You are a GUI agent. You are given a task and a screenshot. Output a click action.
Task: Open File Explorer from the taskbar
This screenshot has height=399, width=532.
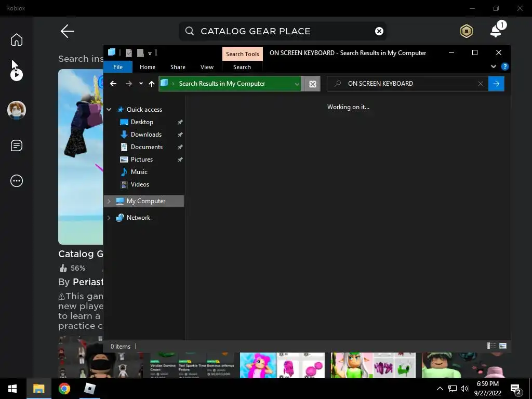point(38,389)
